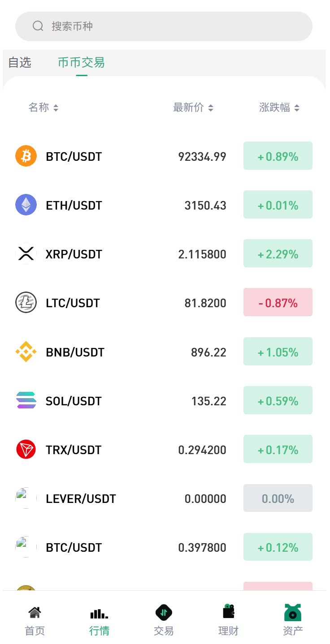
Task: Click the TRON logo icon
Action: pos(26,450)
